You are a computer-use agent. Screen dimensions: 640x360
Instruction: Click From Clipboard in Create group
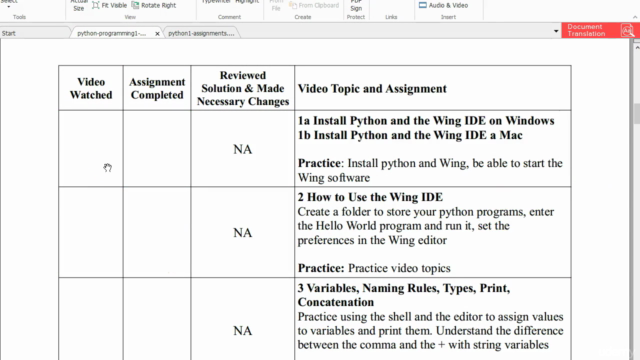pyautogui.click(x=314, y=5)
